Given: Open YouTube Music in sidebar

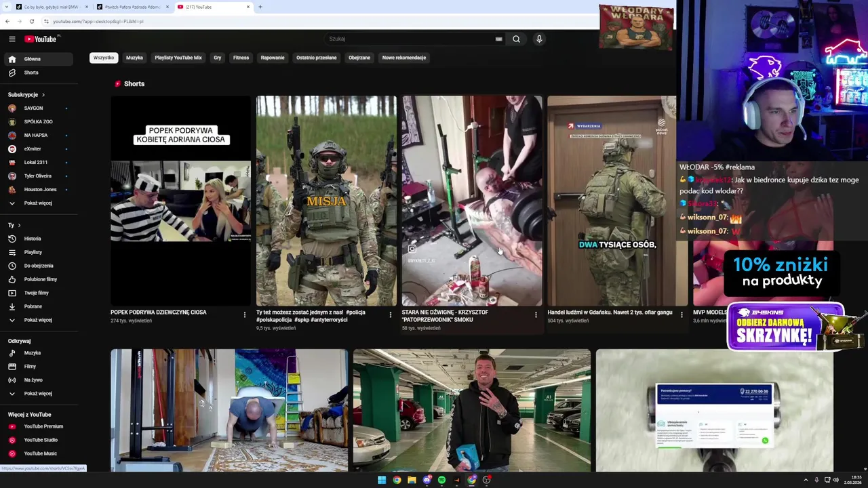Looking at the screenshot, I should point(37,453).
